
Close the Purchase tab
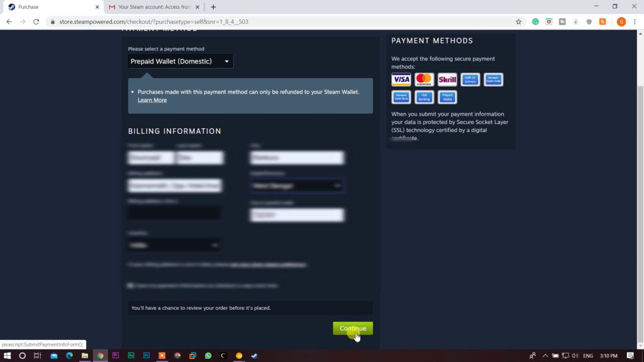(x=97, y=7)
